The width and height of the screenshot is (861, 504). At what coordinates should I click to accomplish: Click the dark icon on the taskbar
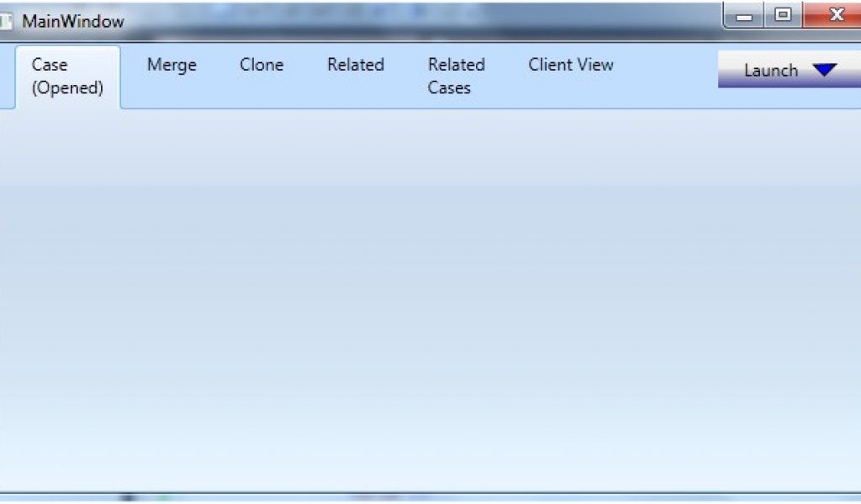tap(128, 497)
